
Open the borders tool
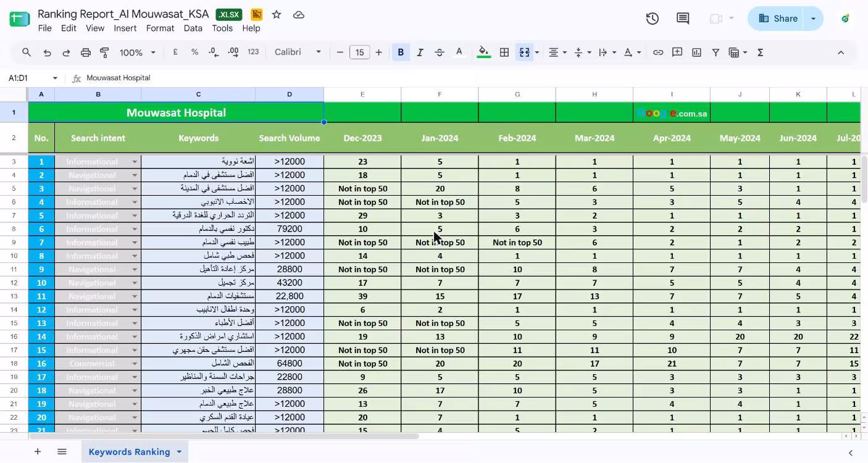(504, 52)
